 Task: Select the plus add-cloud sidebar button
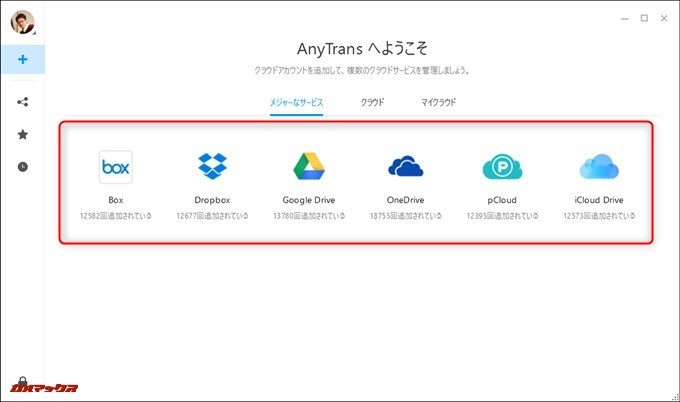[23, 59]
